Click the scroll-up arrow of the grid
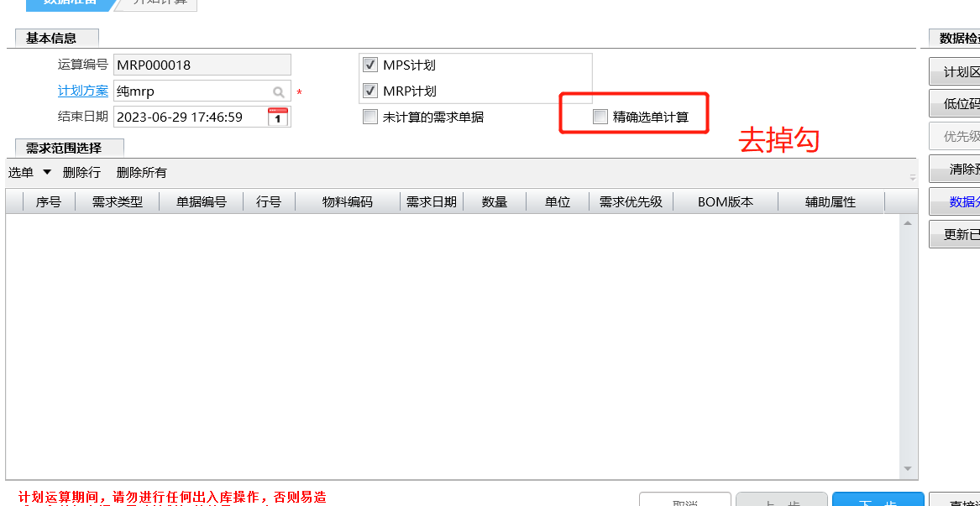980x506 pixels. point(907,223)
